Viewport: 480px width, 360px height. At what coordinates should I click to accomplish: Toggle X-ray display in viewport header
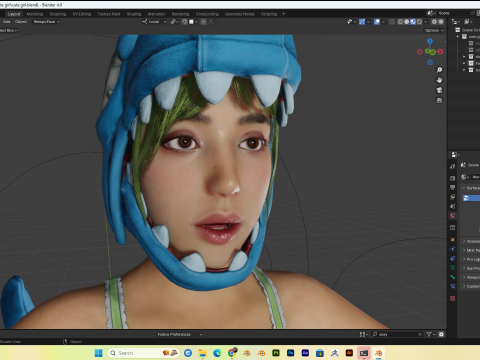tap(392, 22)
